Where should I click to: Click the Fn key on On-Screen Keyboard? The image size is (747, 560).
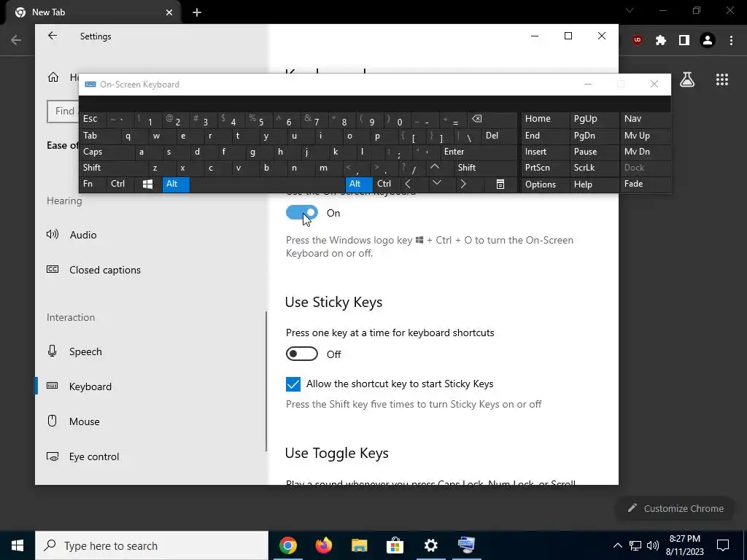pos(93,184)
